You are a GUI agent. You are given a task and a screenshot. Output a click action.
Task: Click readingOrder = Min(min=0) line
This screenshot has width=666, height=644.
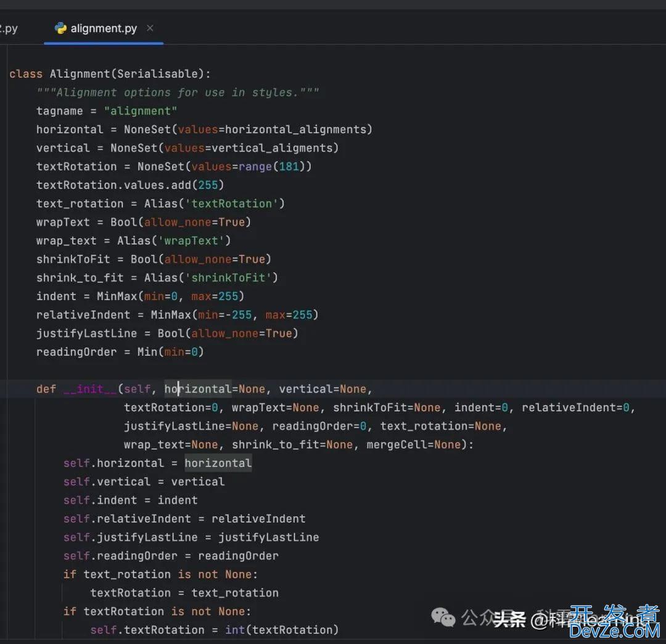pos(120,352)
